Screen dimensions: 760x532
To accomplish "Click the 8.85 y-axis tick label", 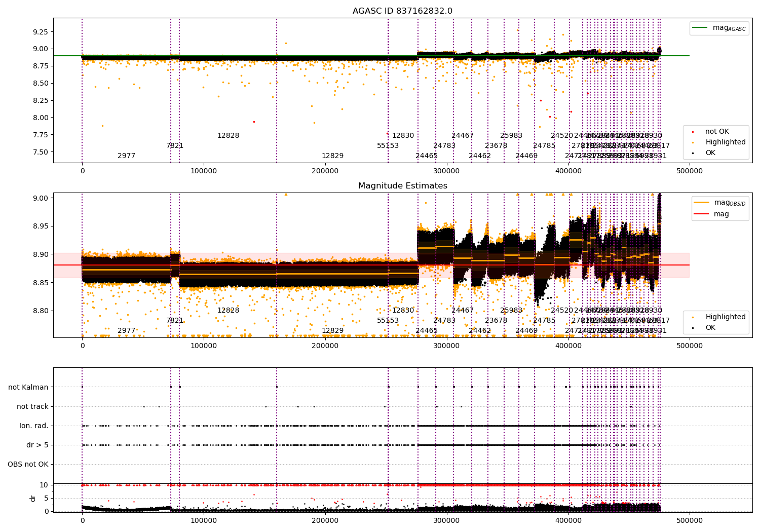I will [x=40, y=283].
